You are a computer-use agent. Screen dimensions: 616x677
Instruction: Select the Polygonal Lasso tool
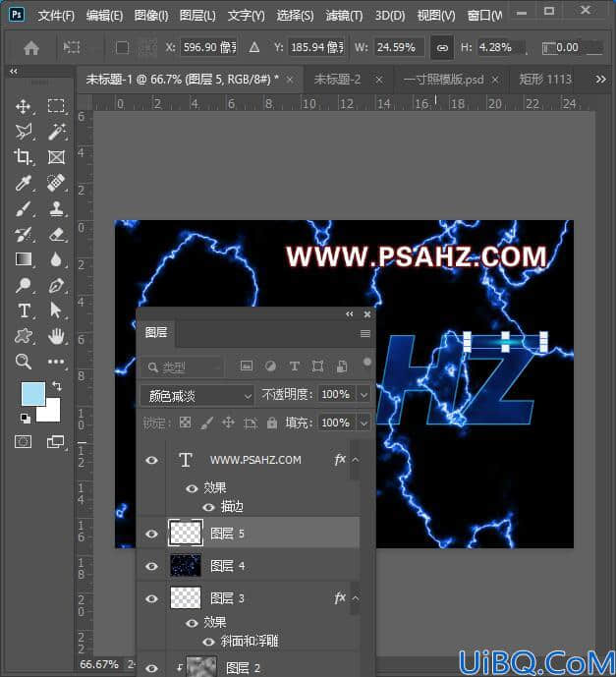24,132
